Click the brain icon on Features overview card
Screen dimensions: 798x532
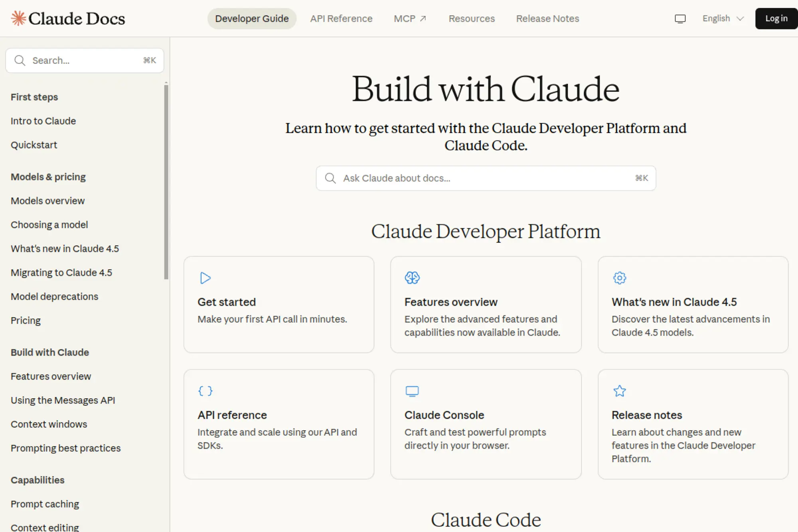pyautogui.click(x=412, y=278)
